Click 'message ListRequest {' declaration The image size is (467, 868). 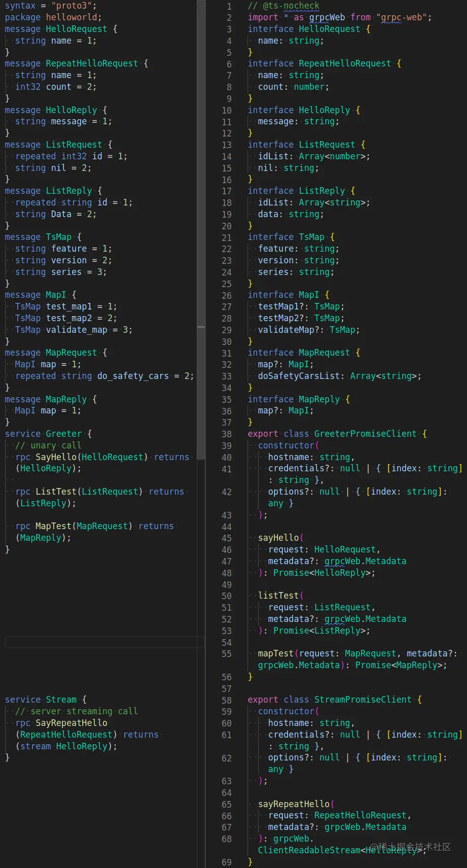click(x=59, y=145)
